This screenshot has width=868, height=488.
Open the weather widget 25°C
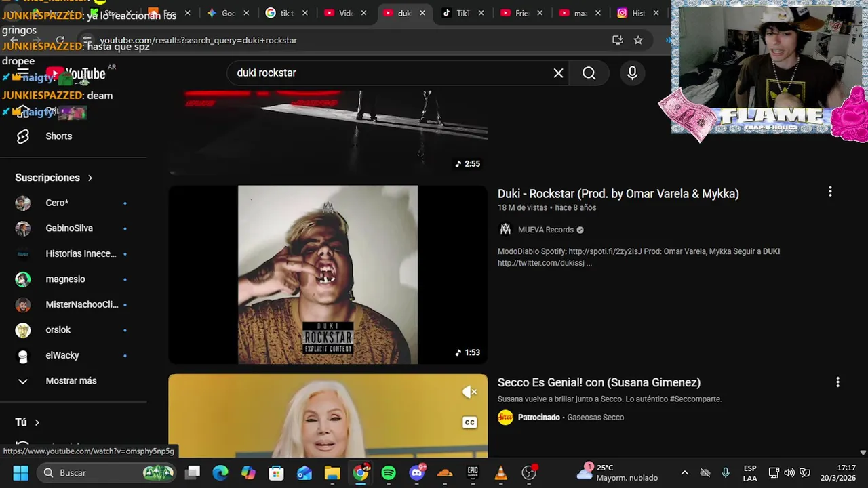coord(619,472)
